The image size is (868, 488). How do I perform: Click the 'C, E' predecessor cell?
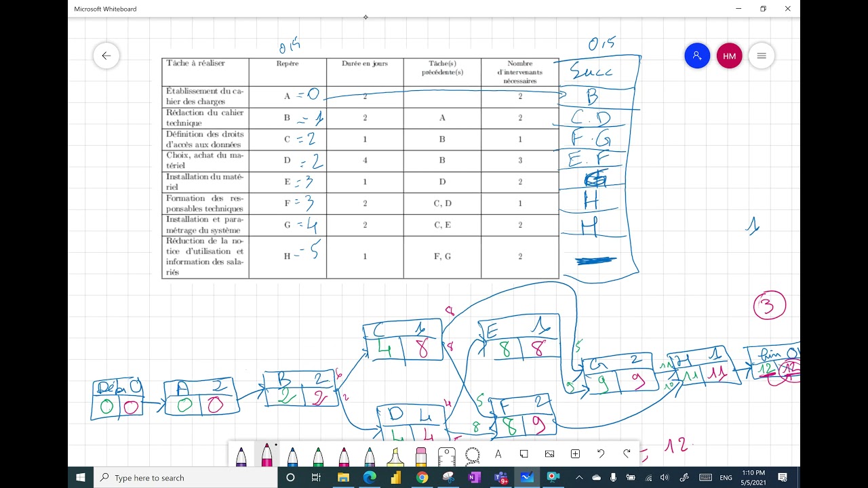coord(442,225)
